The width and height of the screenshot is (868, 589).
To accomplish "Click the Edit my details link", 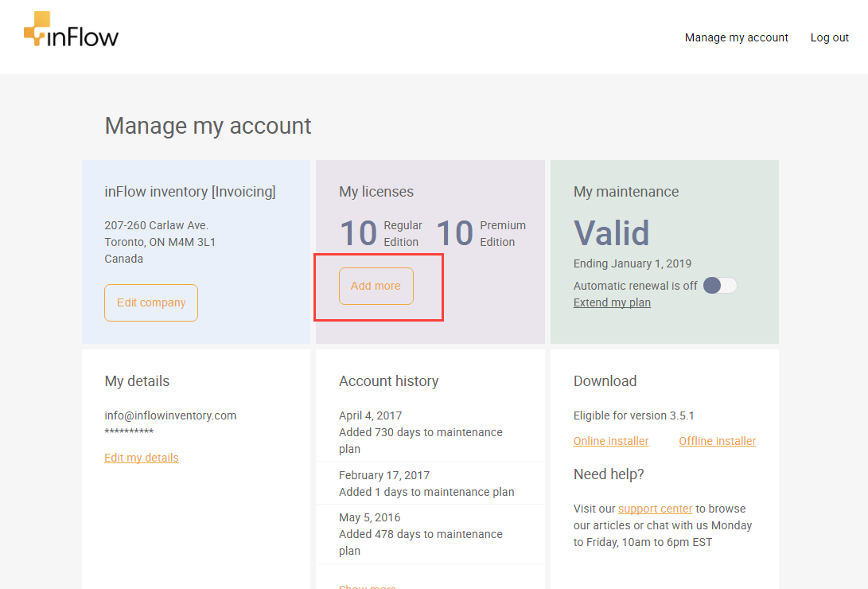I will pyautogui.click(x=142, y=458).
